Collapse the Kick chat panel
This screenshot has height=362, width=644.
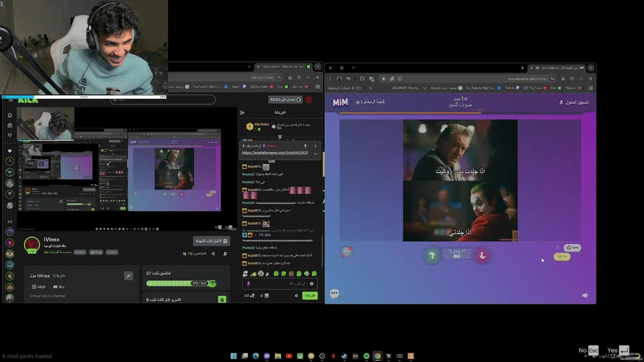coord(242,113)
